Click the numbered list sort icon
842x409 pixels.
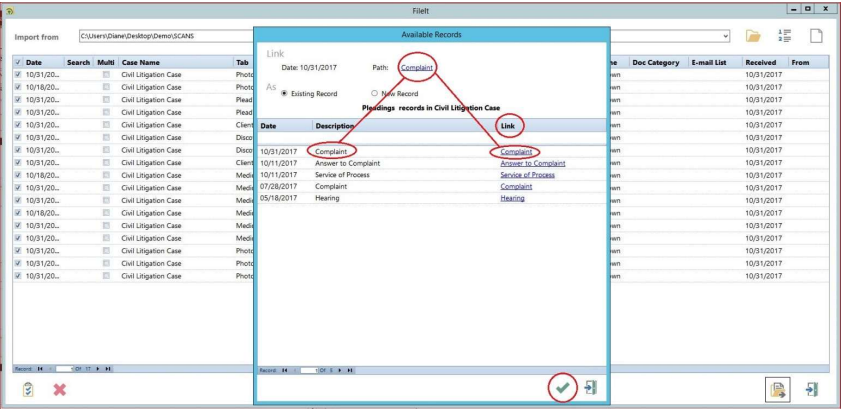786,37
